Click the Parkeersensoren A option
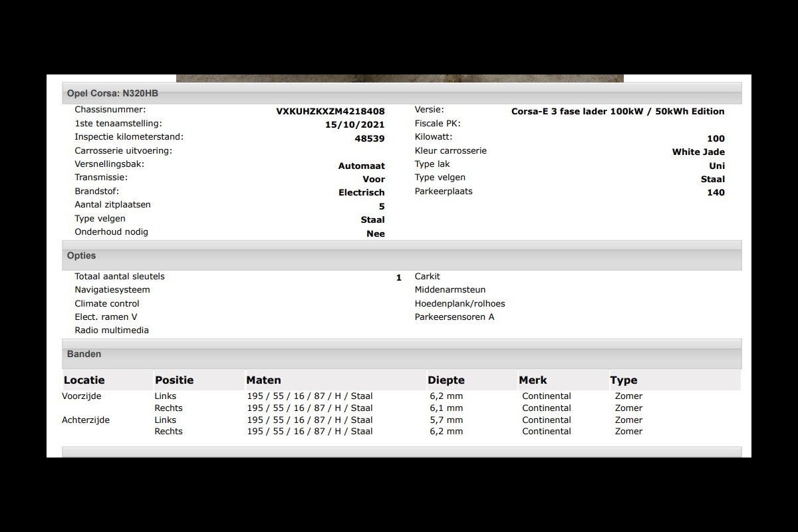This screenshot has height=532, width=798. click(x=454, y=317)
